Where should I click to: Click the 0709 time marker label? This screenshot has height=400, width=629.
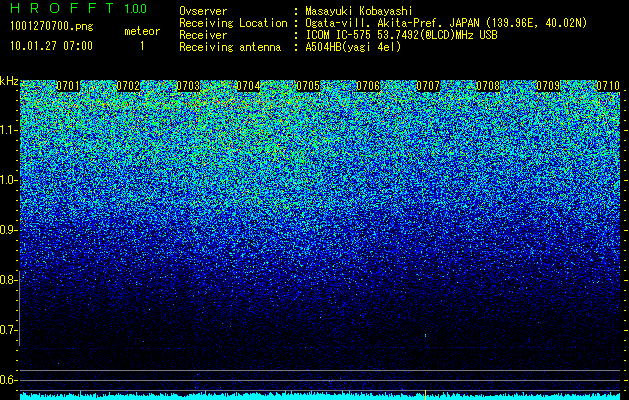tap(548, 86)
